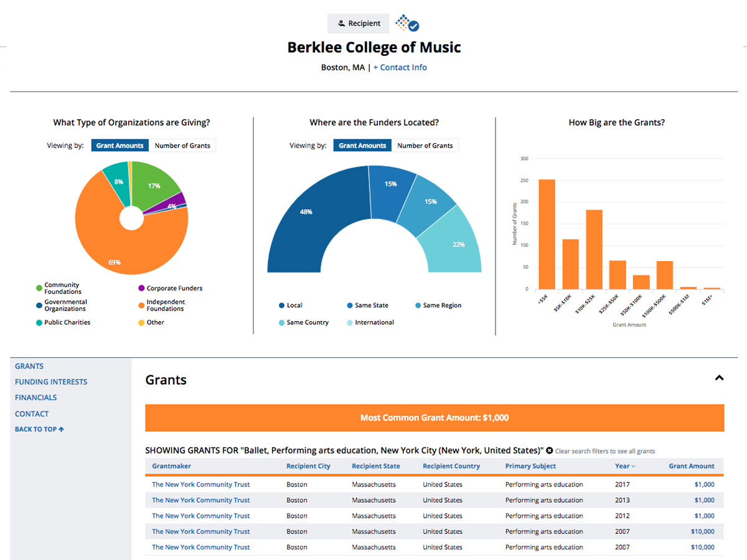Collapse the Grants section with the chevron
This screenshot has width=747, height=560.
719,378
